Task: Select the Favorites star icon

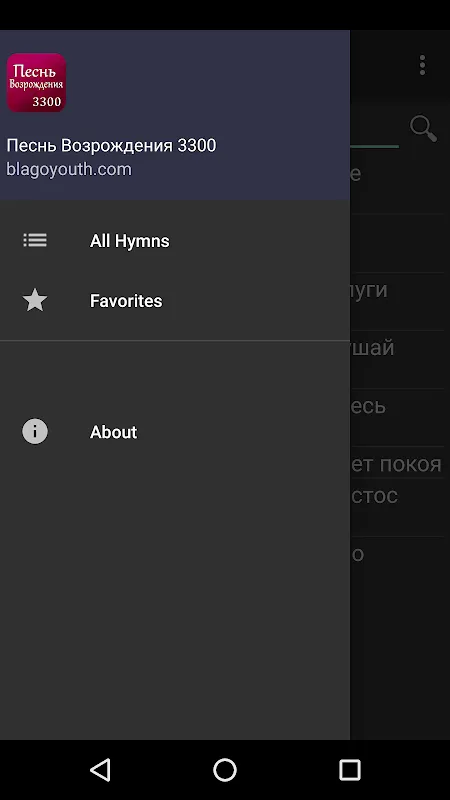Action: [x=35, y=300]
